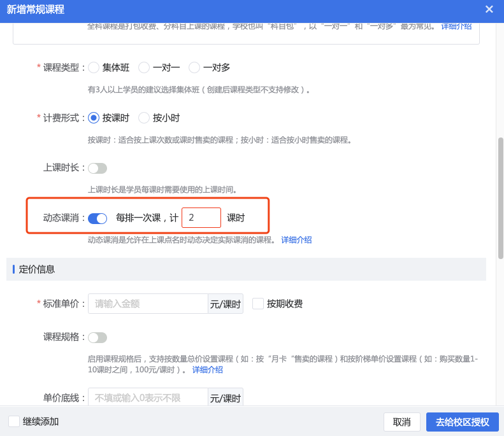Check the 按期收费 checkbox

click(258, 304)
